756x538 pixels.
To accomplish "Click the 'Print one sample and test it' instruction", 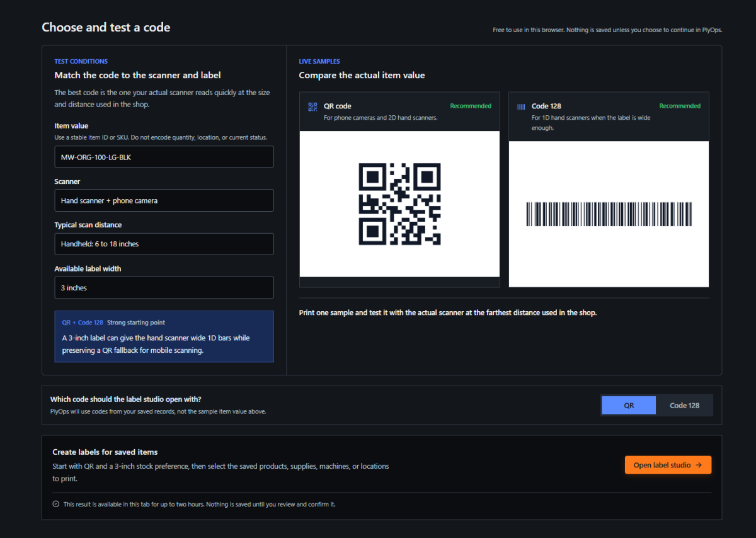I will pyautogui.click(x=447, y=312).
